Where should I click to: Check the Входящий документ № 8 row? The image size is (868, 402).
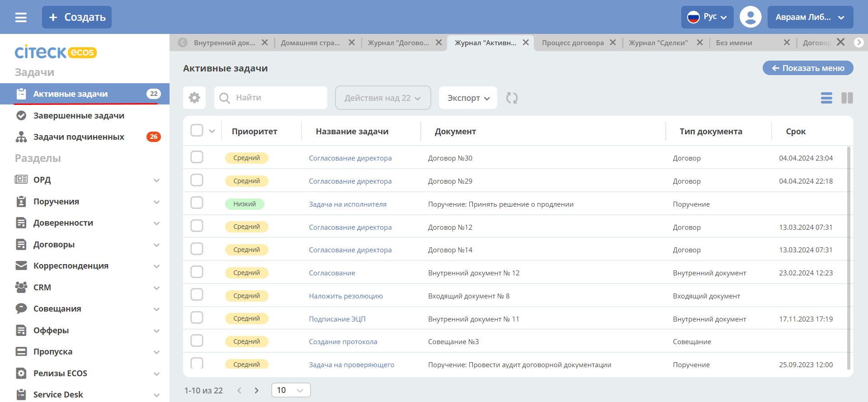197,294
